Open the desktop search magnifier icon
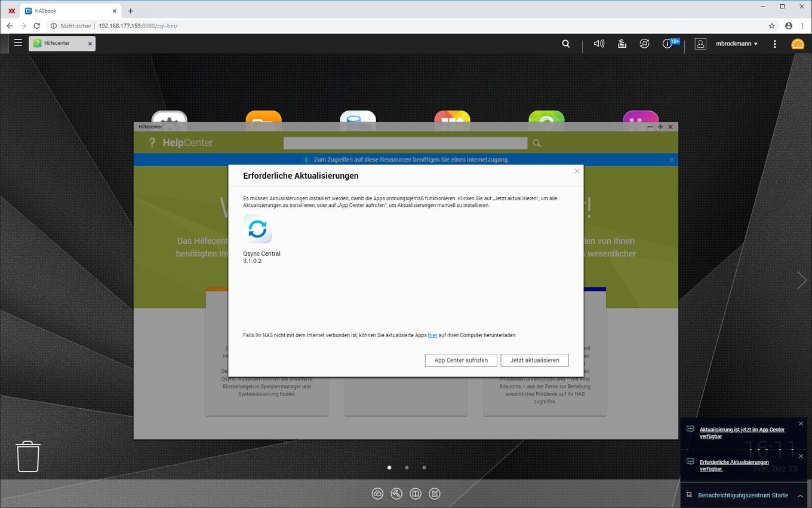The width and height of the screenshot is (812, 508). tap(565, 44)
